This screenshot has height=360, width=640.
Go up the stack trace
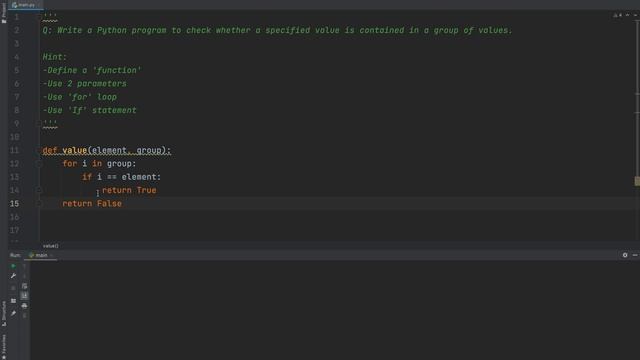pyautogui.click(x=24, y=267)
